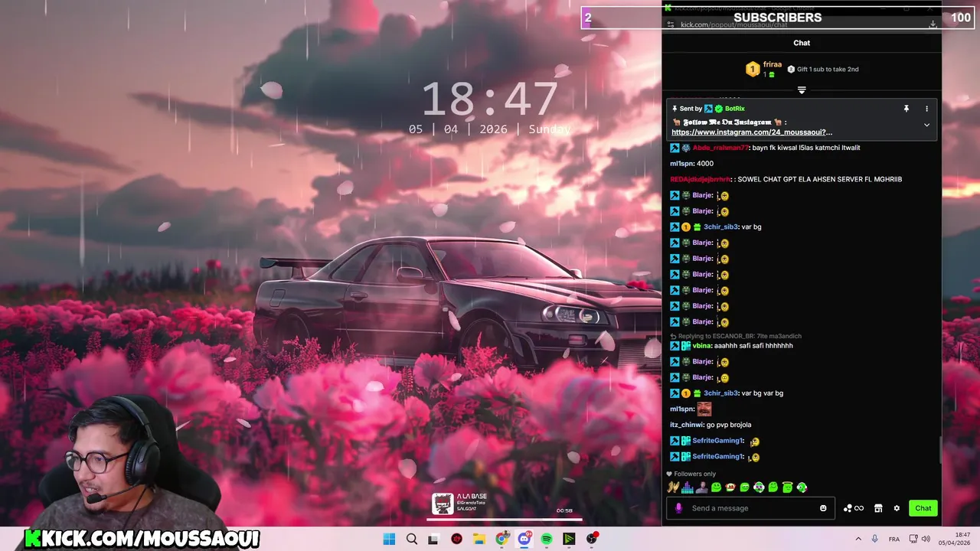Viewport: 980px width, 551px height.
Task: Click the system tray microphone icon
Action: tap(874, 539)
